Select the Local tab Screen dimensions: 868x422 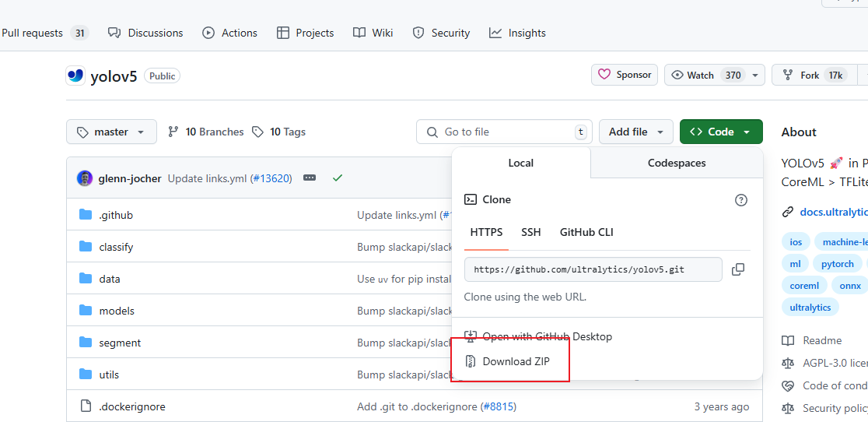tap(521, 163)
